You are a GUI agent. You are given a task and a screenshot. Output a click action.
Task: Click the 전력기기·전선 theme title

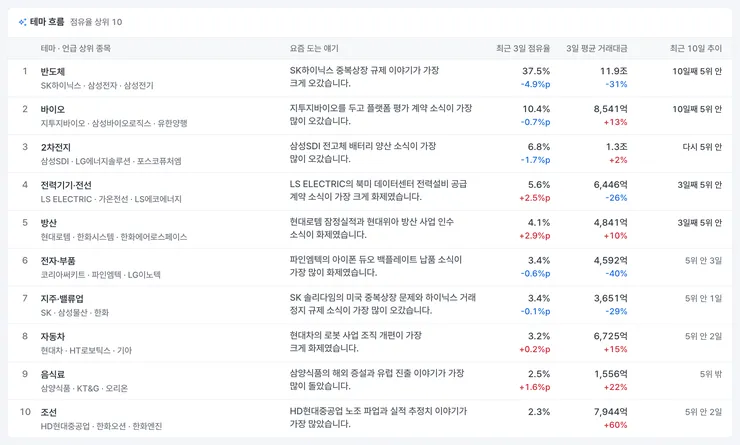tap(66, 185)
